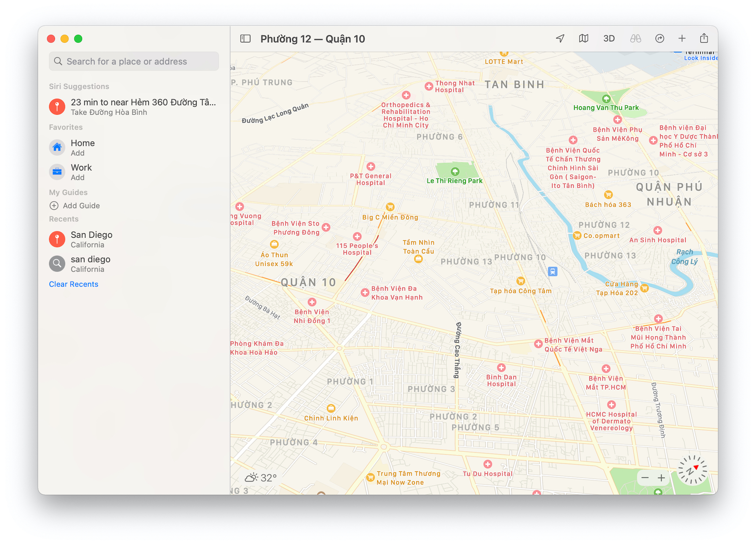The image size is (756, 545).
Task: Select Tầm Nhìn Toàn Cầu marker
Action: pyautogui.click(x=418, y=259)
